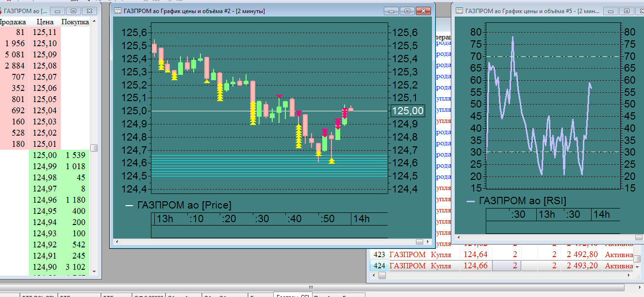This screenshot has width=644, height=297.
Task: Select the bid price 124,96 cell
Action: click(x=45, y=200)
